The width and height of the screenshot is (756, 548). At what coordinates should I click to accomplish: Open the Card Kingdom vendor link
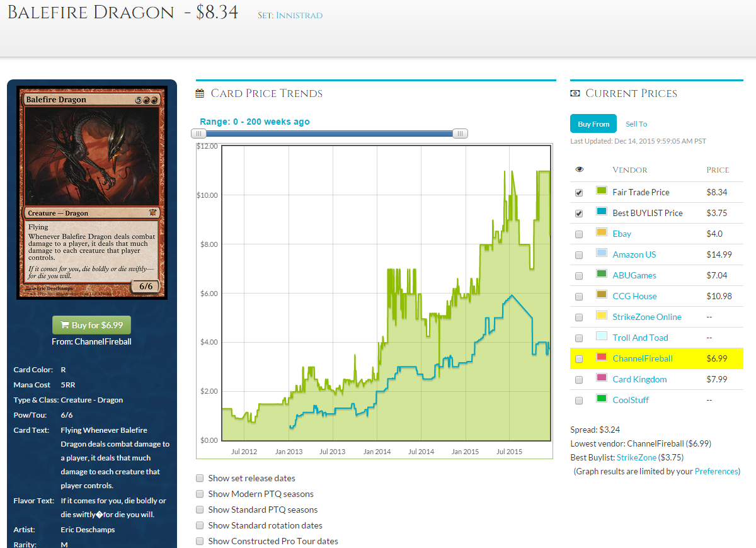(x=639, y=379)
